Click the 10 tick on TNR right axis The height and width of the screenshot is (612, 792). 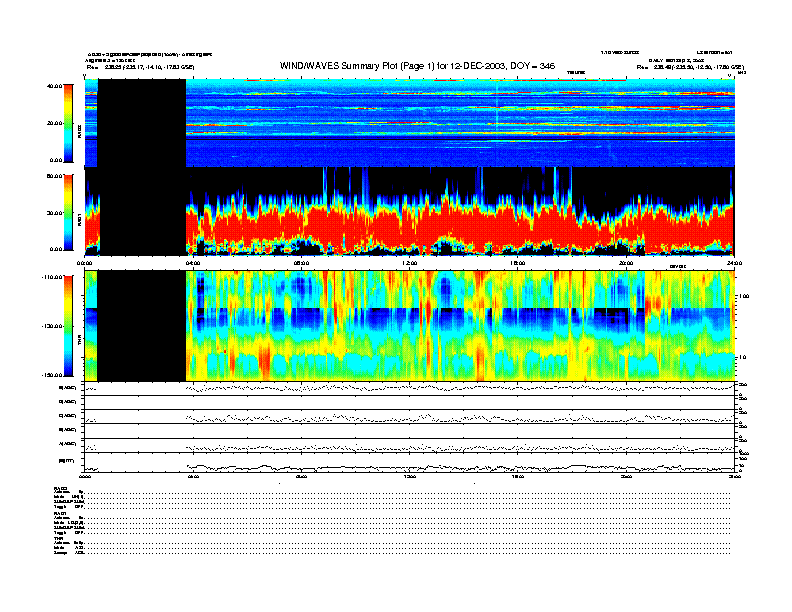pos(743,357)
